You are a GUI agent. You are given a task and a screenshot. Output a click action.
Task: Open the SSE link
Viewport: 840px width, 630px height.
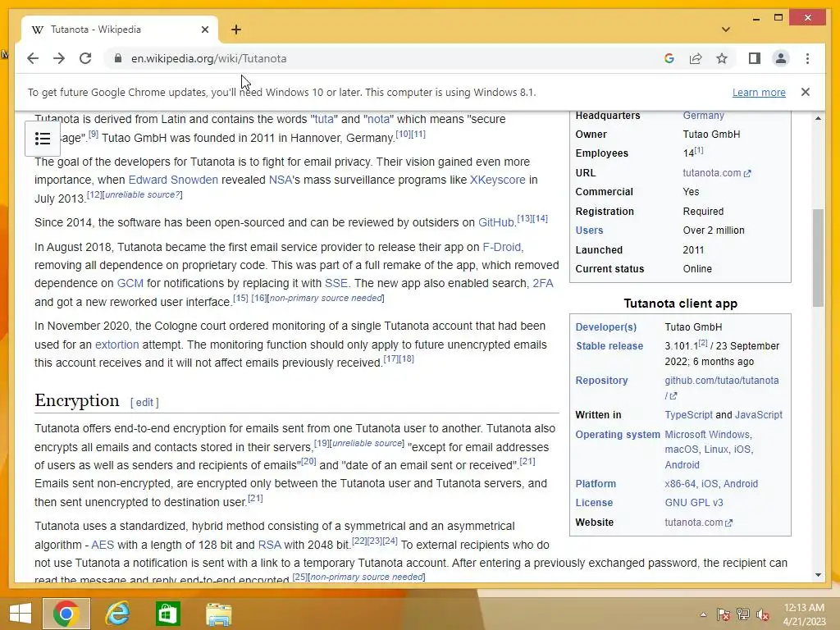point(336,283)
